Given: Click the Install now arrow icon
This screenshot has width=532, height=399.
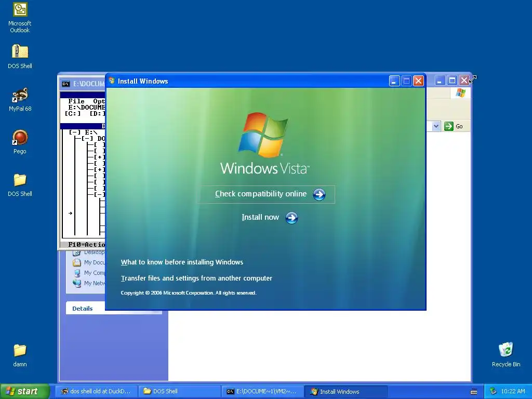Looking at the screenshot, I should [292, 218].
